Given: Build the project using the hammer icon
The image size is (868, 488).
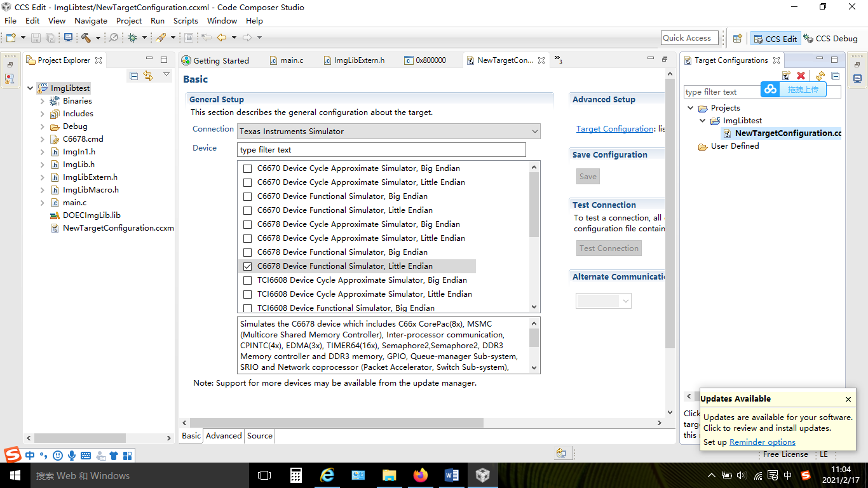Looking at the screenshot, I should (x=85, y=37).
